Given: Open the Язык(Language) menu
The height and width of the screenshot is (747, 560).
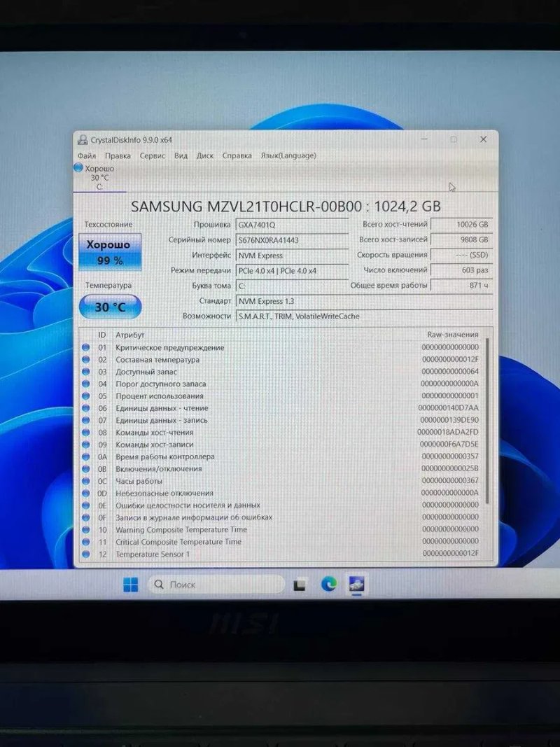Looking at the screenshot, I should point(288,156).
